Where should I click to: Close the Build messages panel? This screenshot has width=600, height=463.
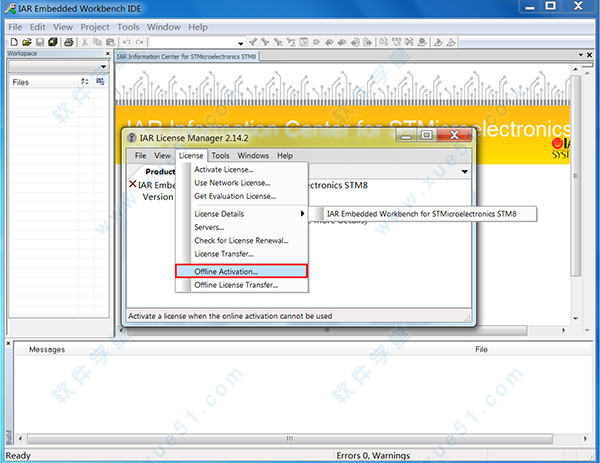(8, 343)
